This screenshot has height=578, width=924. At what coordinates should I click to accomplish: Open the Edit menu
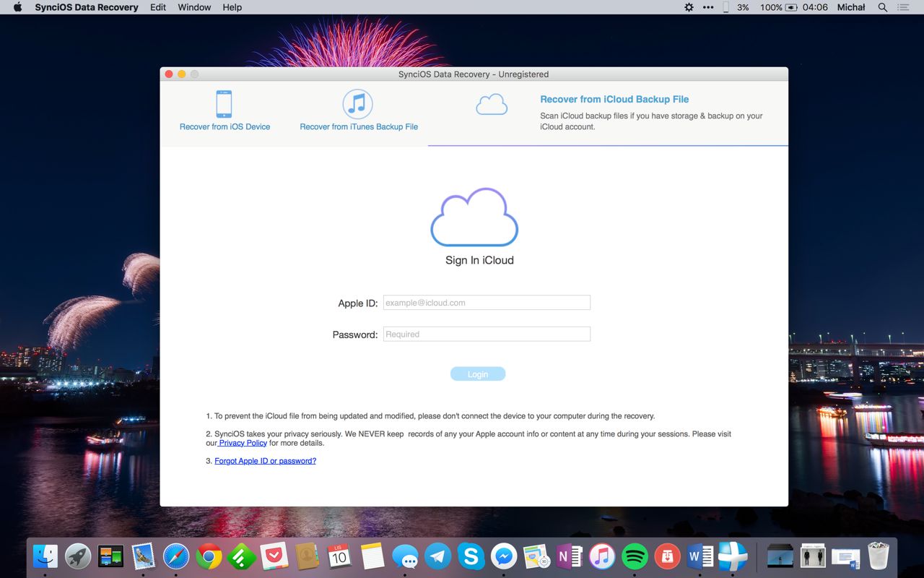(158, 7)
